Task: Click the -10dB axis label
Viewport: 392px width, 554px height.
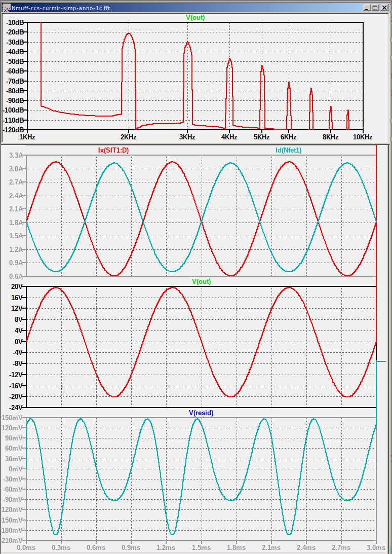Action: tap(16, 22)
